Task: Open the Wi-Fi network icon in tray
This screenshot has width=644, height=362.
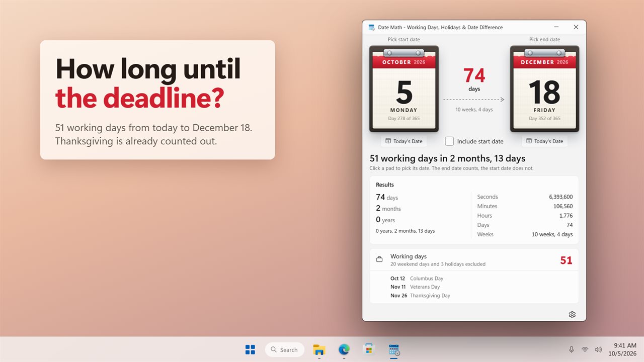Action: coord(585,349)
